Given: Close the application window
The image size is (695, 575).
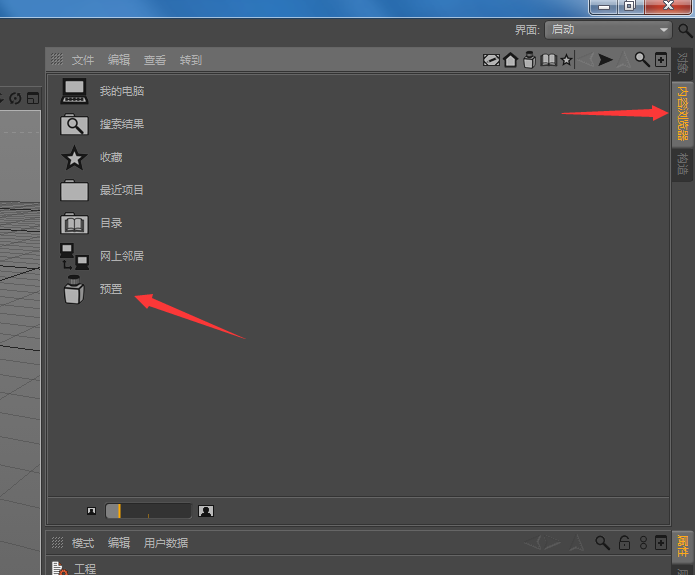Looking at the screenshot, I should click(x=668, y=6).
